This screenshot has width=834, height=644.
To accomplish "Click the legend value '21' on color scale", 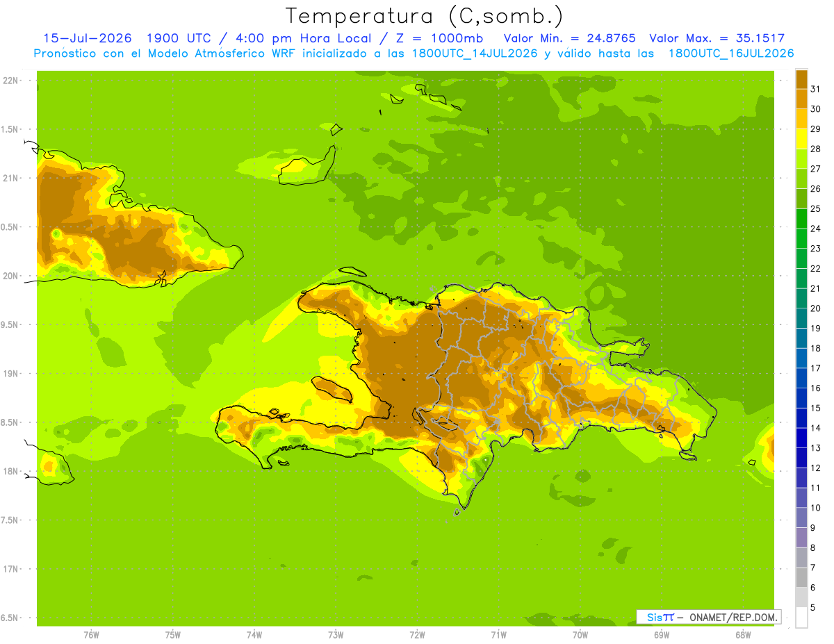I will click(x=815, y=288).
